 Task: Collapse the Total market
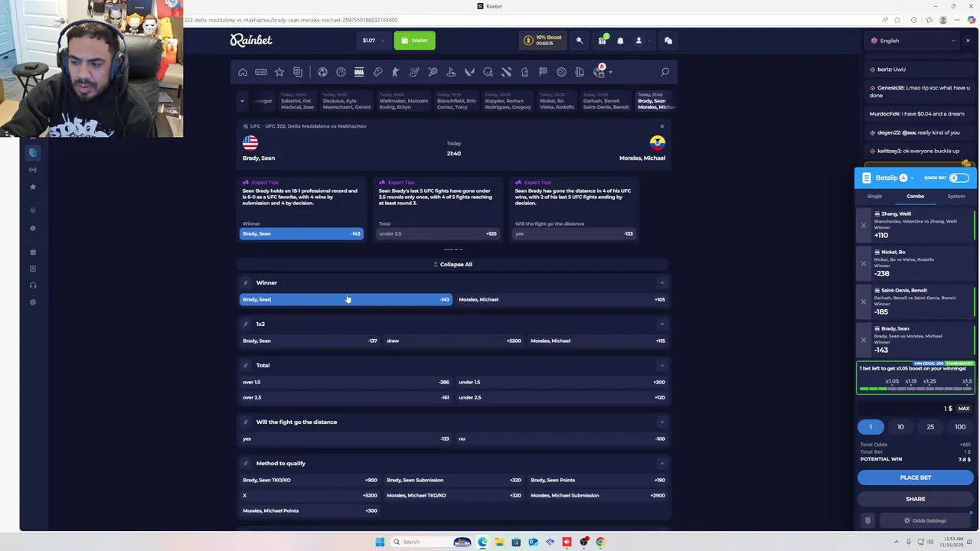pyautogui.click(x=661, y=366)
